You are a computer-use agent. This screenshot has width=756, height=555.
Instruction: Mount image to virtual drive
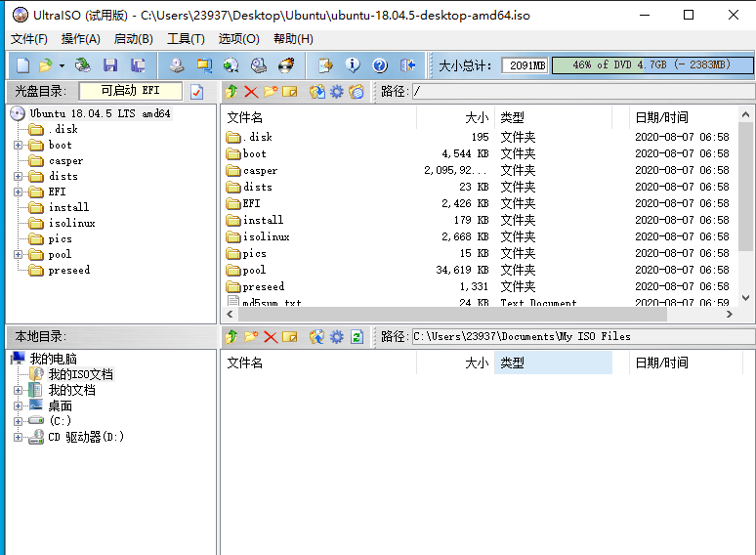259,65
